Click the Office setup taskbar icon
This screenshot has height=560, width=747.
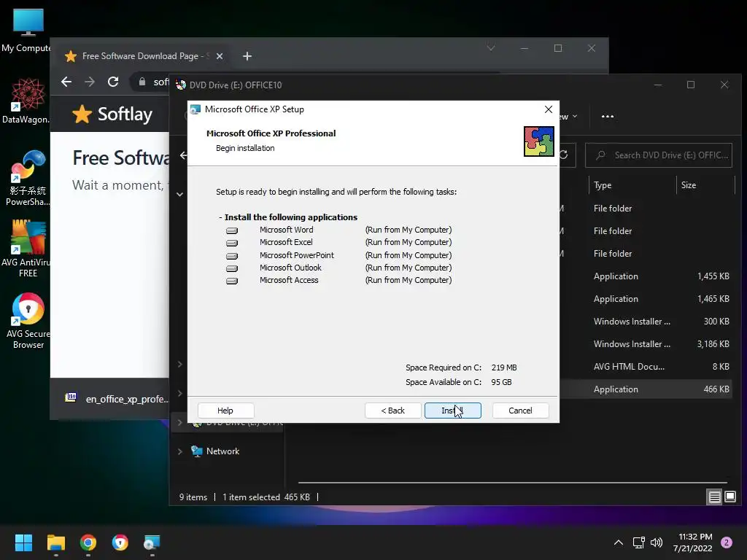(152, 542)
